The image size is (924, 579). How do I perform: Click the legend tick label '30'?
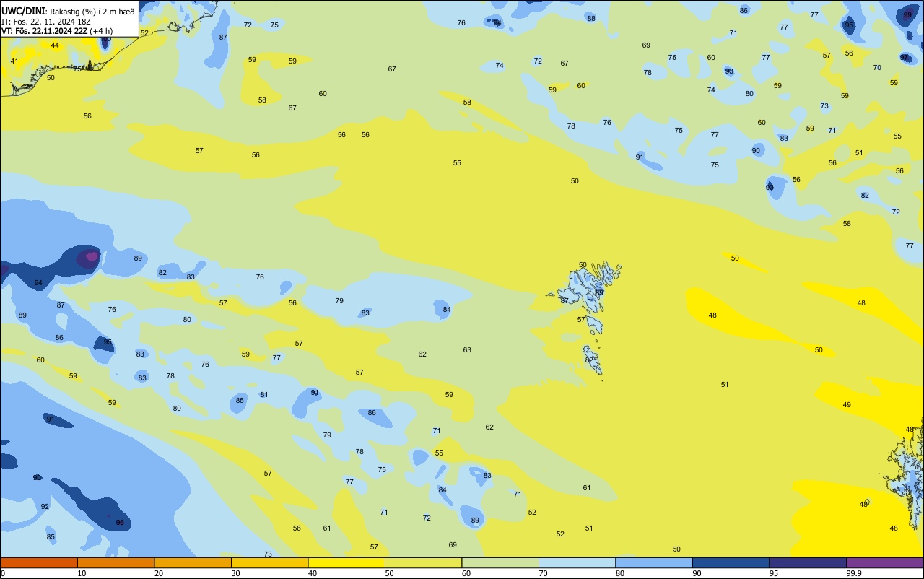[x=235, y=573]
